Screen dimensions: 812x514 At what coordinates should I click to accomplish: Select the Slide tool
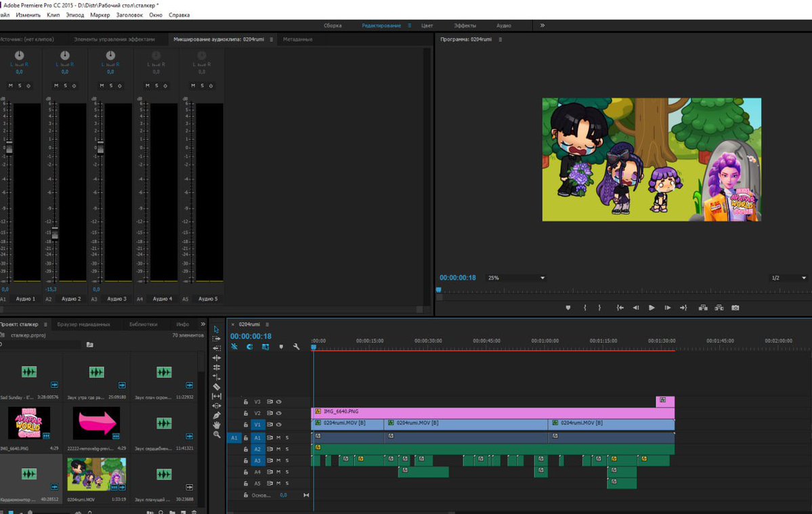(x=217, y=406)
